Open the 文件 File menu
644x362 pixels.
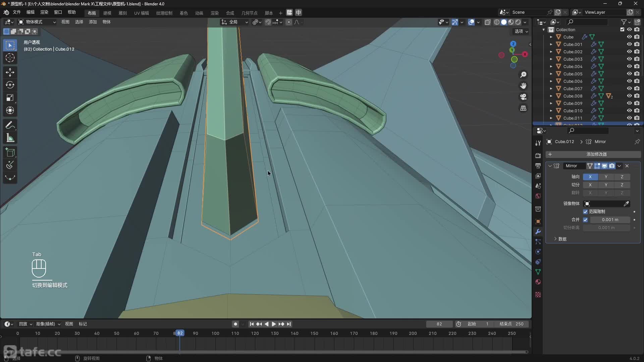click(17, 12)
